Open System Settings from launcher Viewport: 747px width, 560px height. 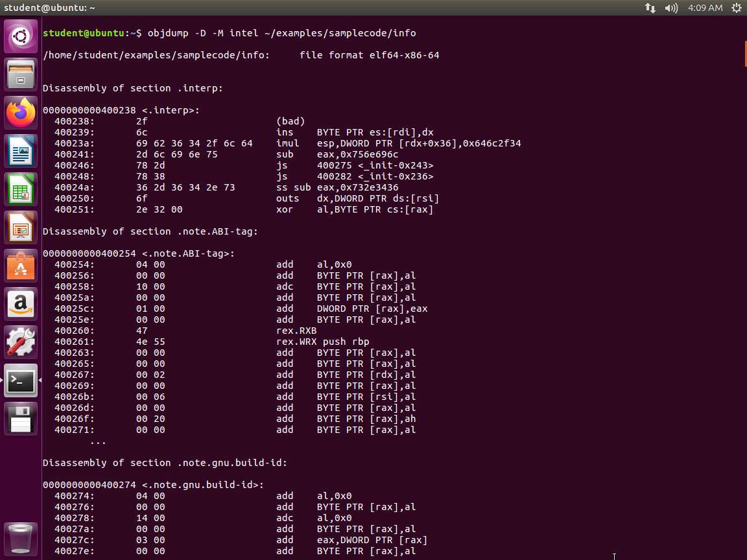tap(21, 342)
